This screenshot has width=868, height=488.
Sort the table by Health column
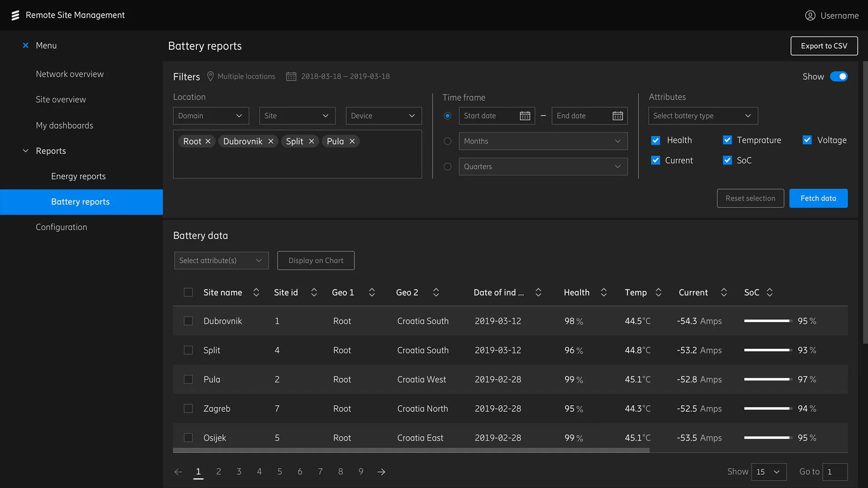point(604,292)
